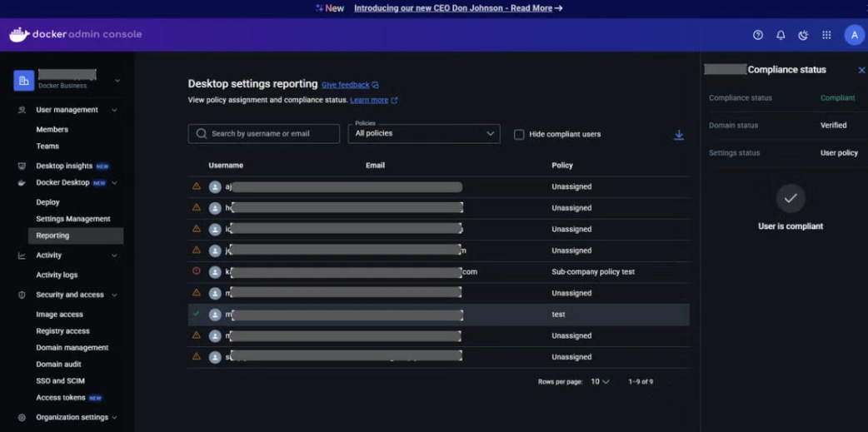Click the Activity chart icon

[22, 256]
